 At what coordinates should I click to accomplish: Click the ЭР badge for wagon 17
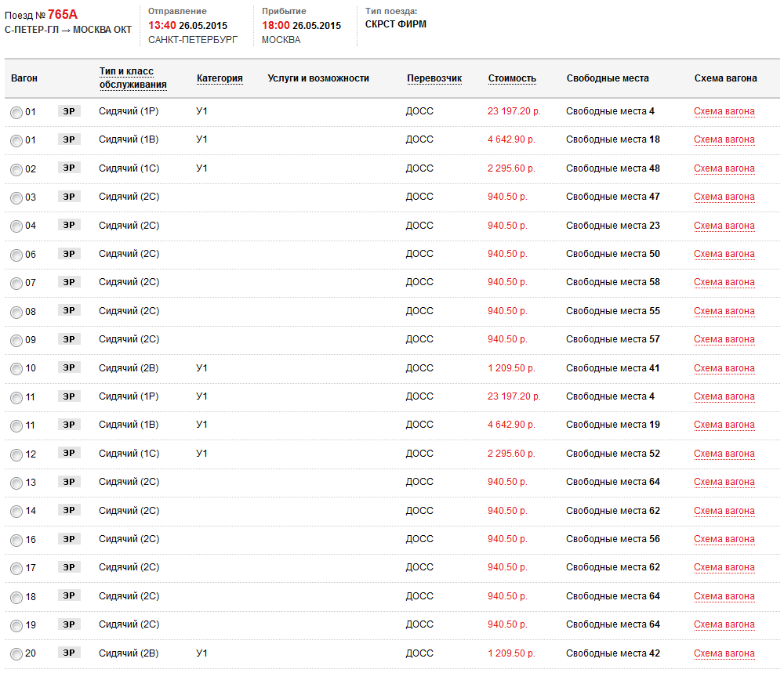pos(69,567)
